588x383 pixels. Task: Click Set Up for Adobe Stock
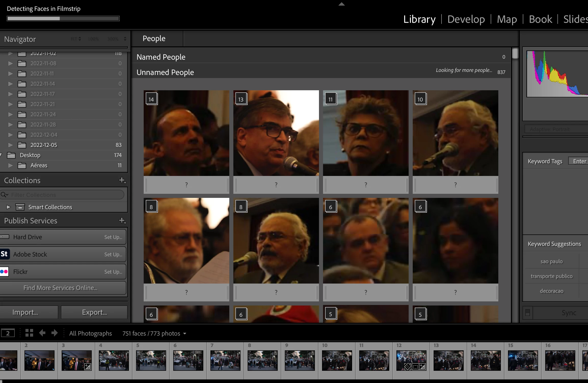[113, 254]
